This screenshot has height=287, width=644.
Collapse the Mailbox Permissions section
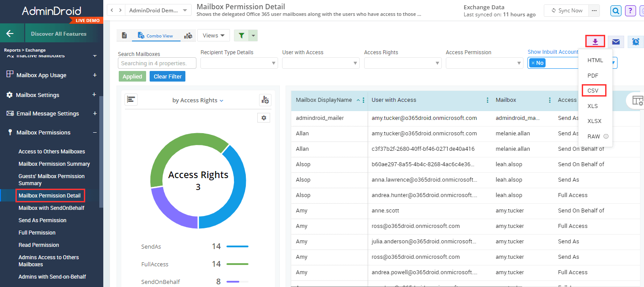tap(94, 132)
